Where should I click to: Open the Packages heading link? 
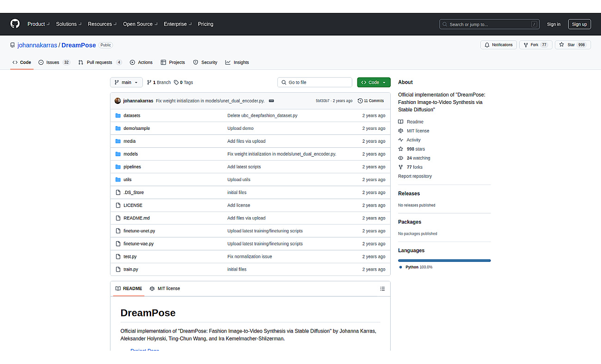point(410,222)
